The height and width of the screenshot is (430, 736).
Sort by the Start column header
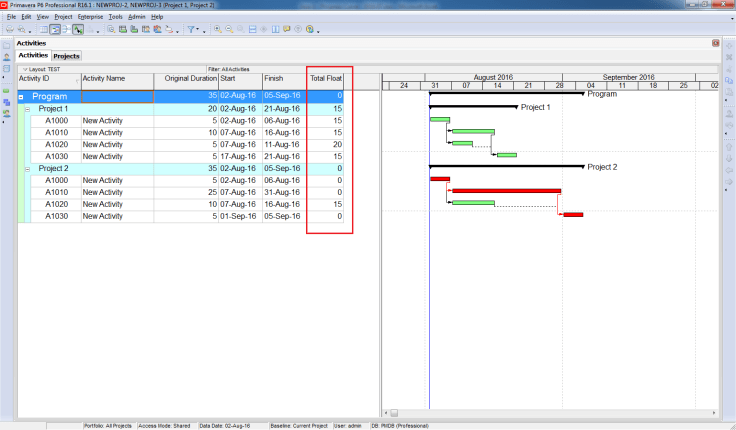pos(240,81)
